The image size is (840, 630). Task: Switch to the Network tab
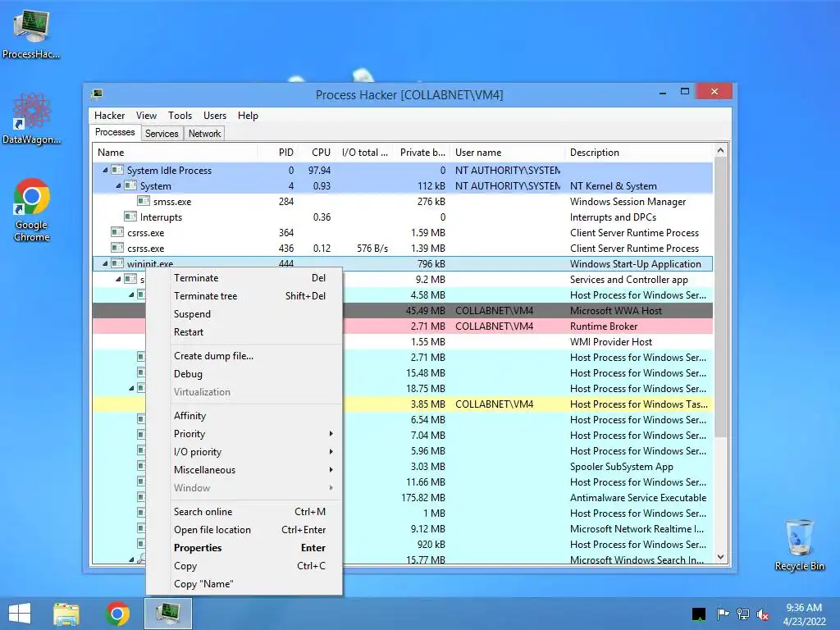click(204, 134)
